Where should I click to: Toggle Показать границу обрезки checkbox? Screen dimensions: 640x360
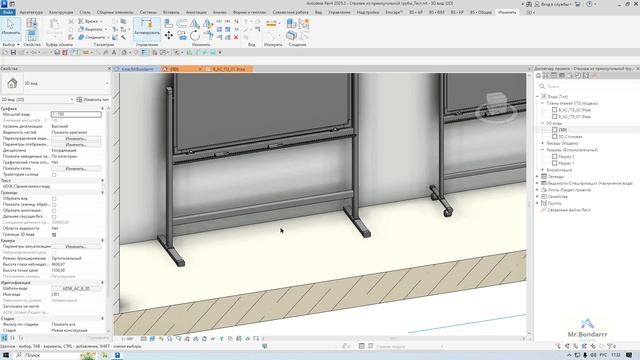54,205
